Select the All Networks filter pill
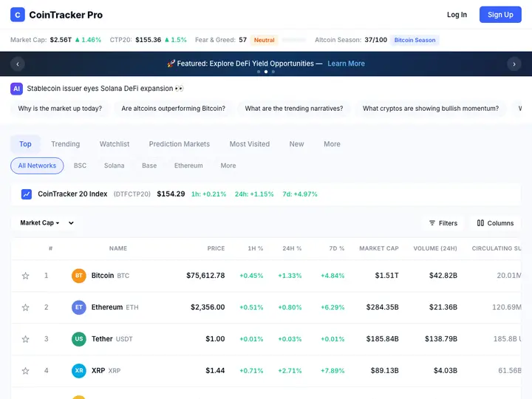The width and height of the screenshot is (532, 399). coord(37,166)
